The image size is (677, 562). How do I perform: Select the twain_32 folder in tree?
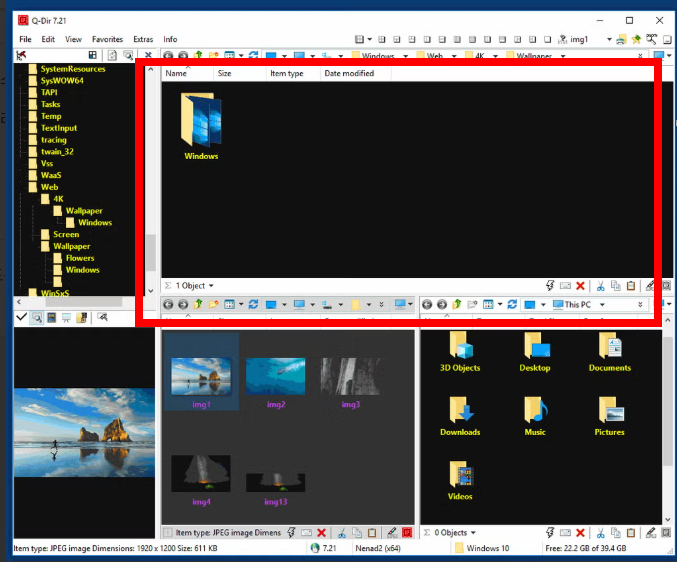coord(57,152)
